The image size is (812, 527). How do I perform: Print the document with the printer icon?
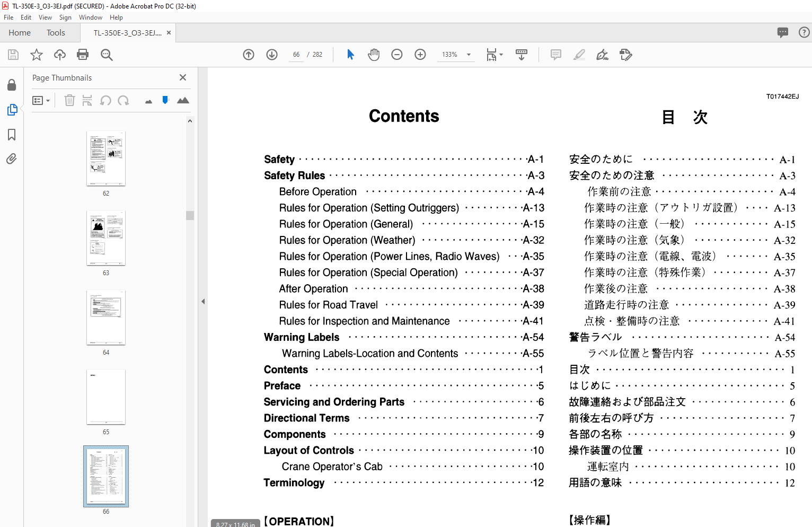point(83,55)
